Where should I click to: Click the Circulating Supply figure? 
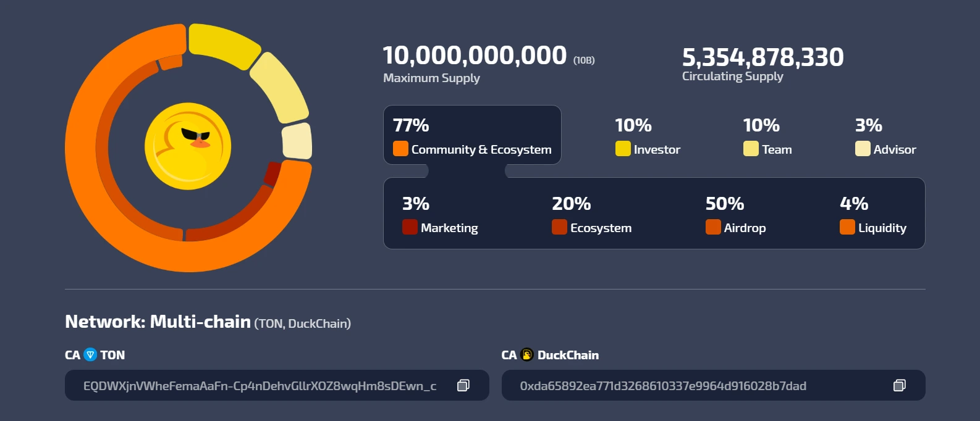tap(762, 57)
